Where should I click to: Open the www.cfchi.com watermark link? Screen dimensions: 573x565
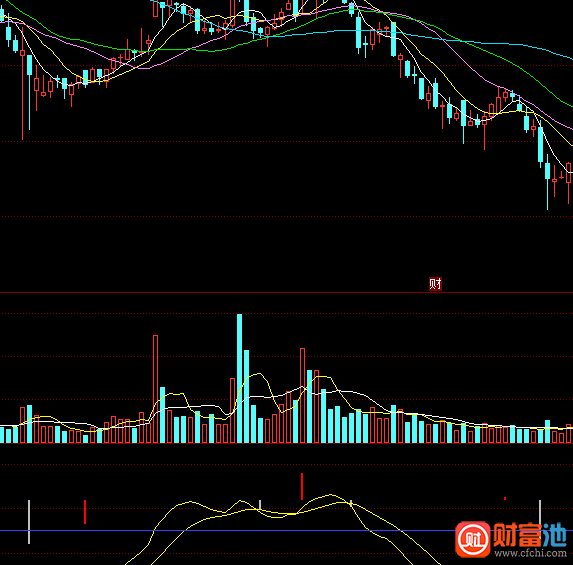pos(531,553)
